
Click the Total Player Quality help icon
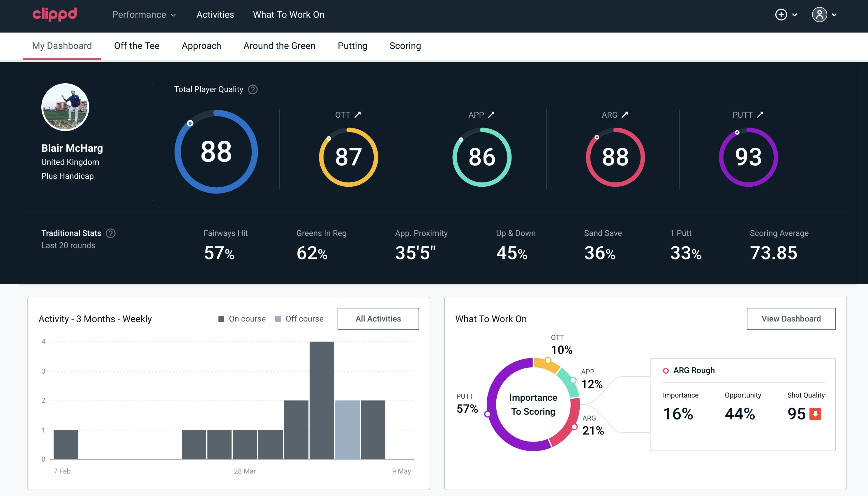[252, 89]
